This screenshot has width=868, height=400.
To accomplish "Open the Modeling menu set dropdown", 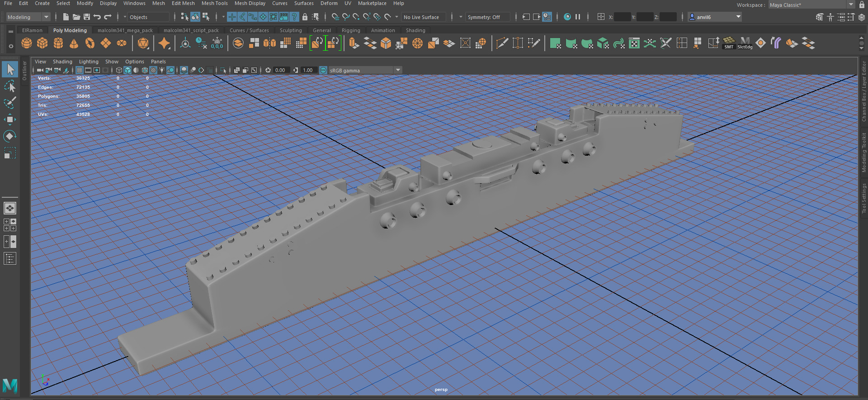I will point(28,17).
